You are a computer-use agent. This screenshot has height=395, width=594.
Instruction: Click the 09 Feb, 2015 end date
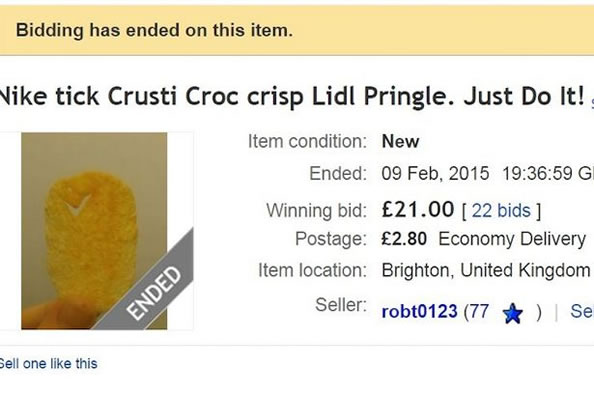point(436,173)
